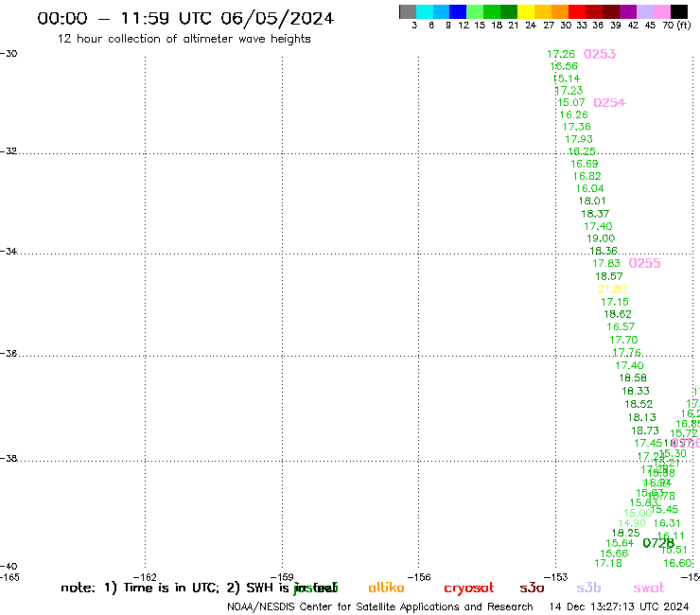Click the '70 (ft)' scale unit label
The image size is (700, 615).
pos(676,25)
